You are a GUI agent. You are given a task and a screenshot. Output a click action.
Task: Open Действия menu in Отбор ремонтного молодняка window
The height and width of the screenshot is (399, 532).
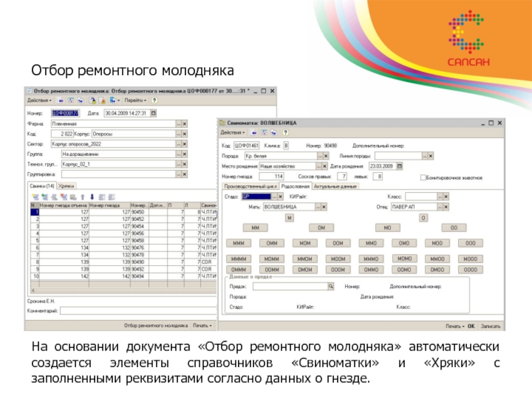pyautogui.click(x=39, y=100)
